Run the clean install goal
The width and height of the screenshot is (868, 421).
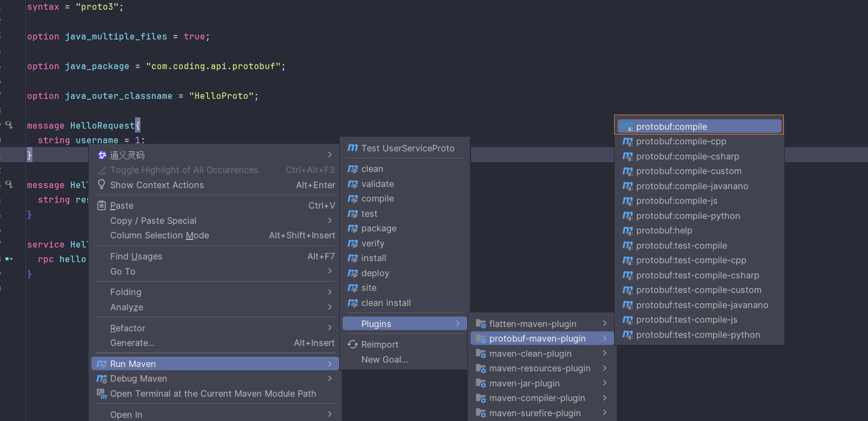(x=386, y=303)
